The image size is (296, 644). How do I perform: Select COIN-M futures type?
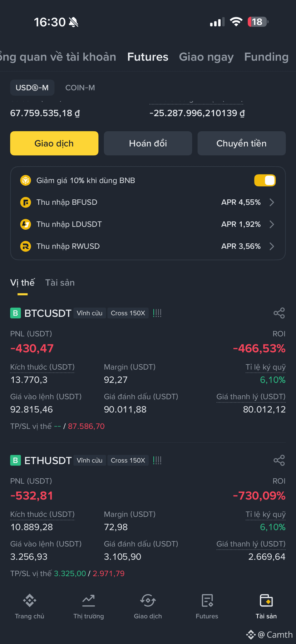[x=80, y=88]
